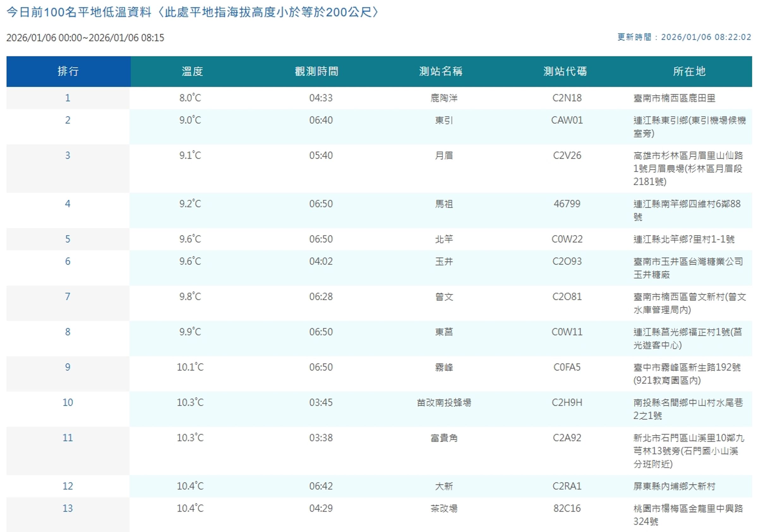
Task: Click rank number 13
Action: pyautogui.click(x=68, y=508)
